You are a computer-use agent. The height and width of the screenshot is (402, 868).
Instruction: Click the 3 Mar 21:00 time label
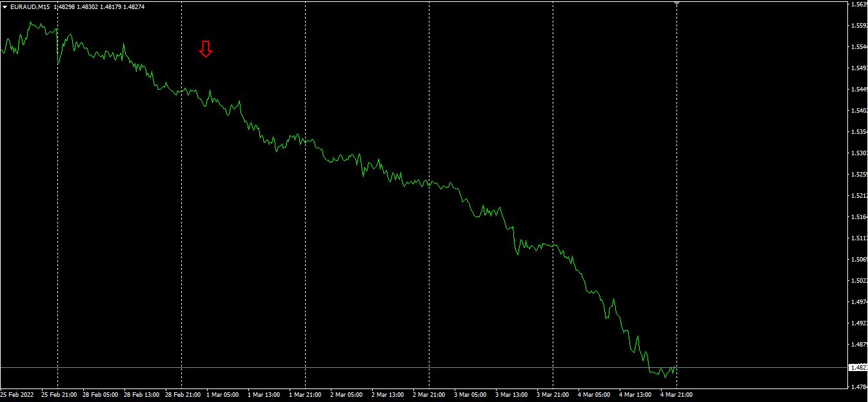click(553, 394)
